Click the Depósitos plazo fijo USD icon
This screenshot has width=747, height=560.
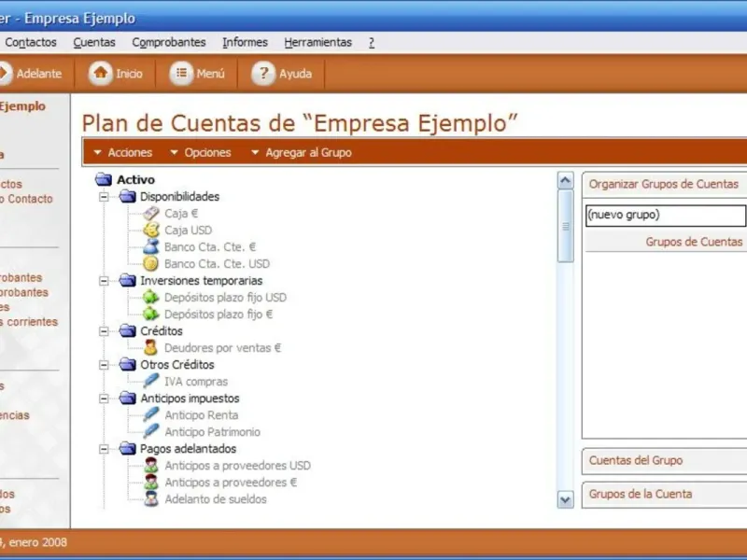click(x=151, y=297)
